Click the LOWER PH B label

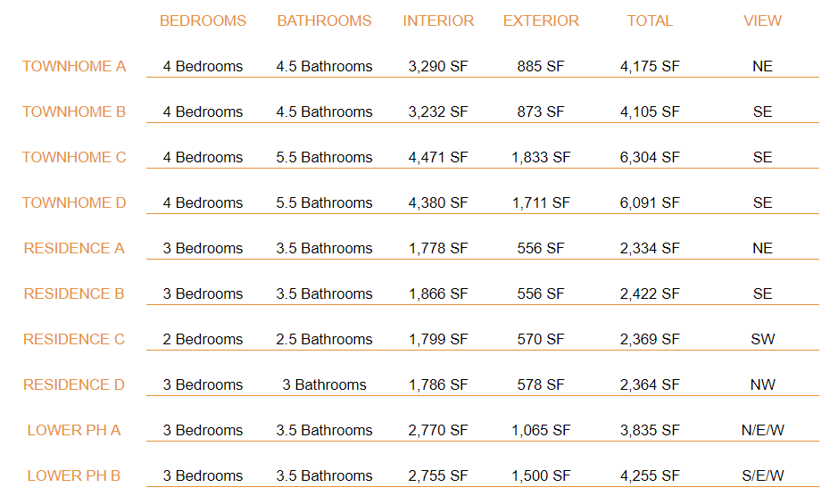tap(74, 475)
